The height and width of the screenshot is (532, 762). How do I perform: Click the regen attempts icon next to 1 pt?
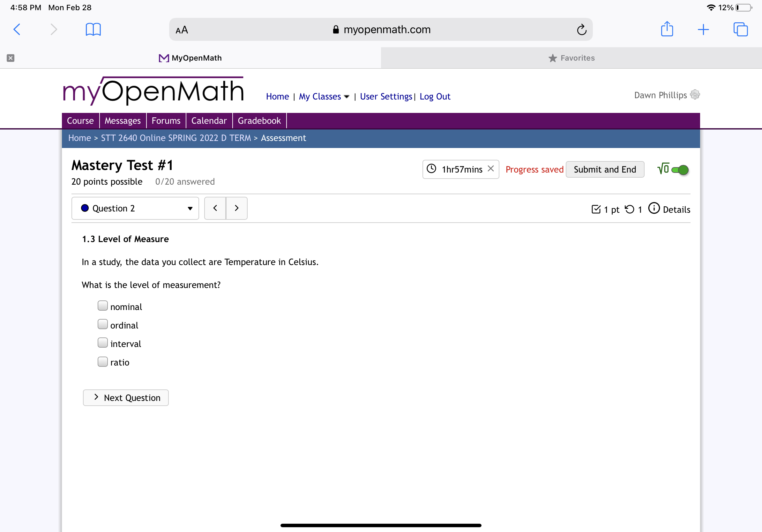pos(631,209)
